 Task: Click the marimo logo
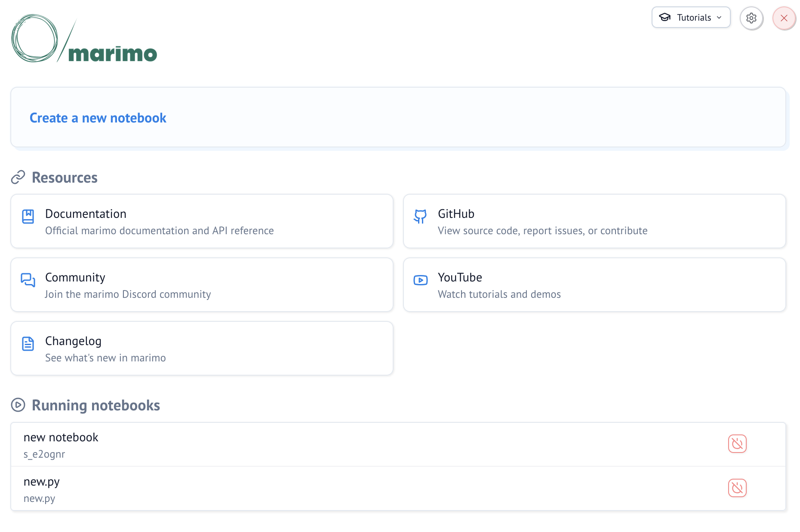[x=84, y=39]
